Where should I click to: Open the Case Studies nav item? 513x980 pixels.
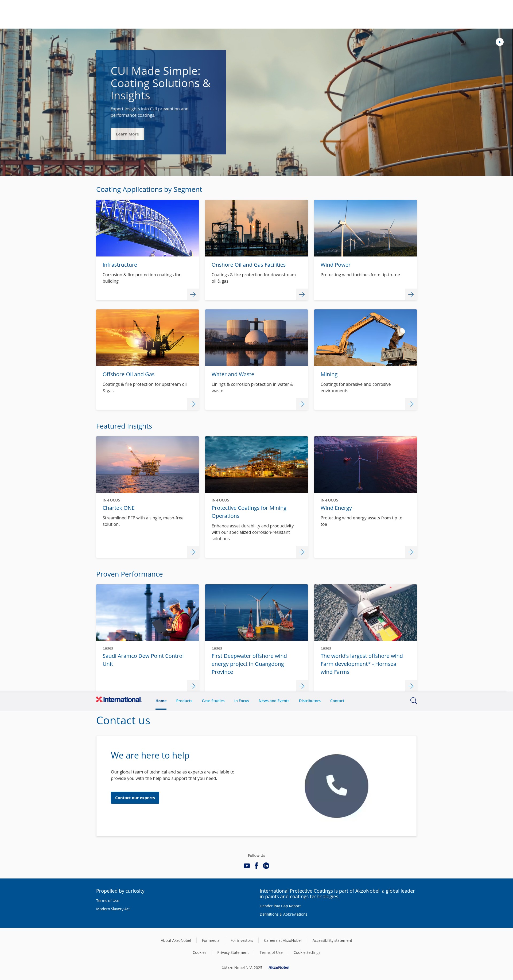tap(213, 701)
